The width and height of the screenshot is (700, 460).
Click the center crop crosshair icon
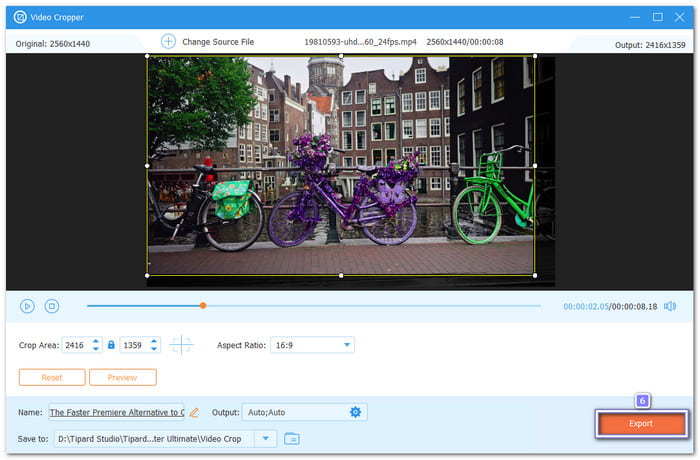pyautogui.click(x=181, y=345)
